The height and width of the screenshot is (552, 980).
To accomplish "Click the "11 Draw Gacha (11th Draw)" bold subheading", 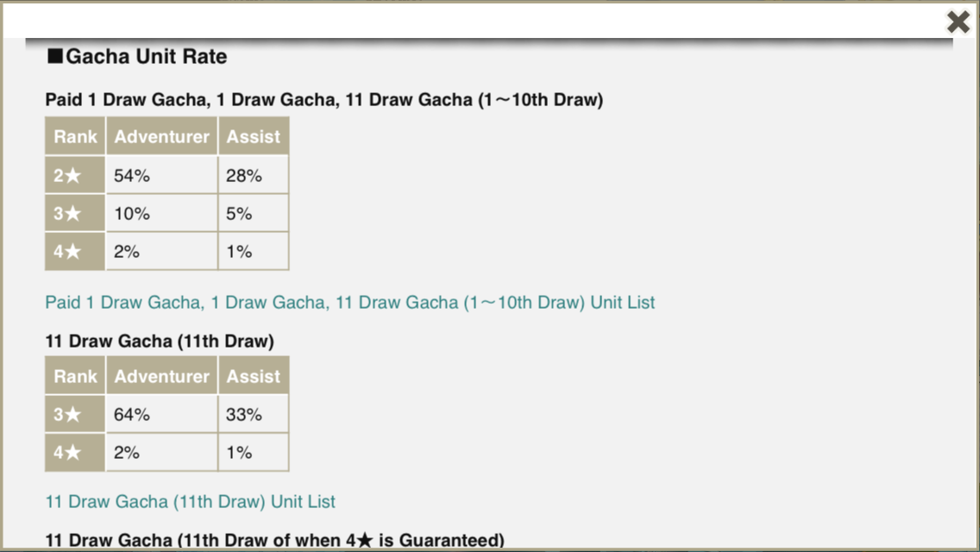I will click(160, 342).
